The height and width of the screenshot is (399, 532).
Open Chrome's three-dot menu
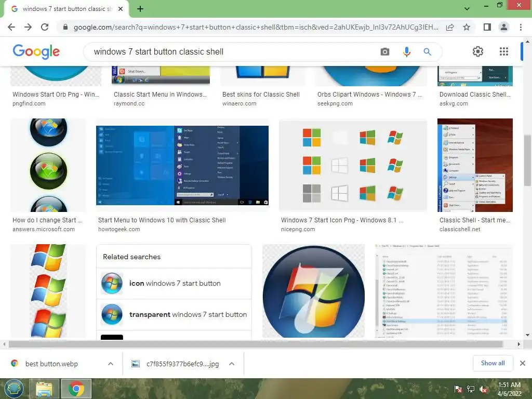click(x=521, y=27)
